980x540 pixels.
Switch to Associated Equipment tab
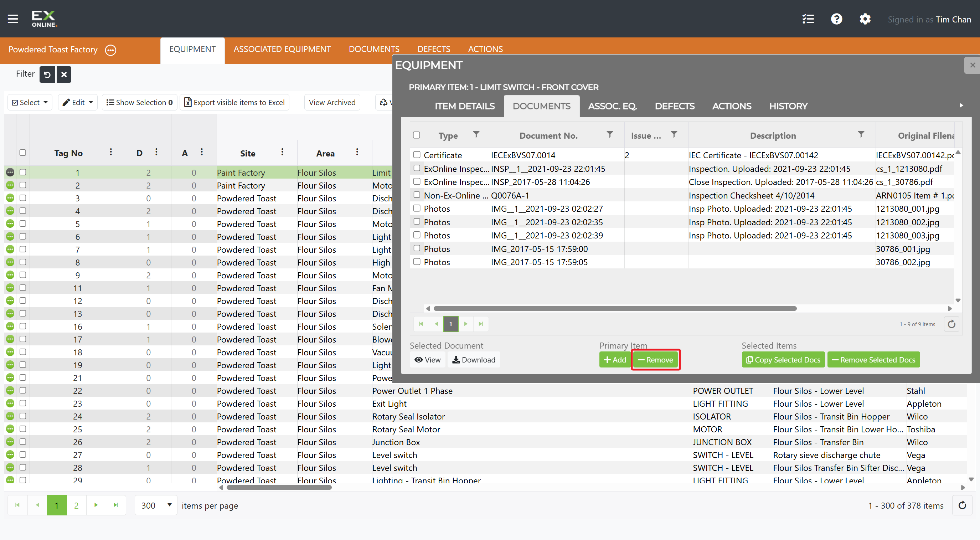click(282, 49)
